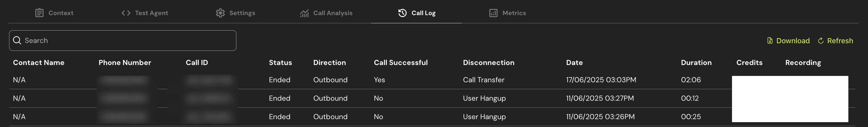Click the magnifying glass search icon
Screen dimensions: 868x127
pos(17,41)
